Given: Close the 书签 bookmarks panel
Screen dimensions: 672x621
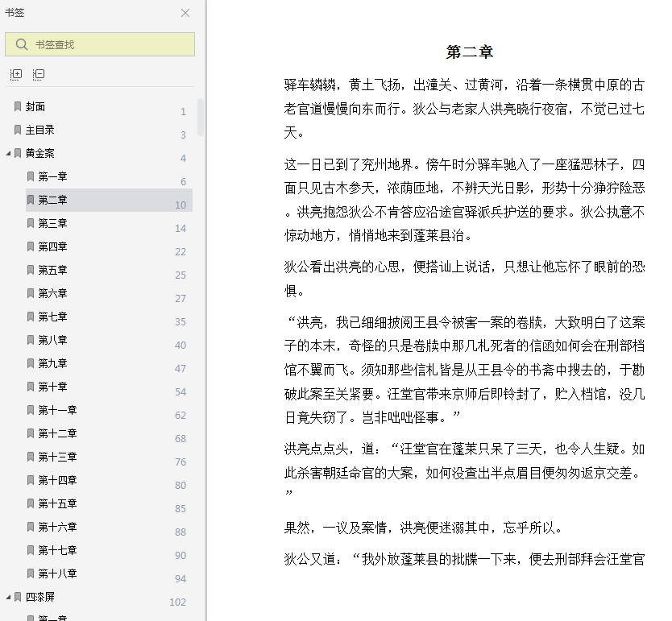Looking at the screenshot, I should pos(185,13).
